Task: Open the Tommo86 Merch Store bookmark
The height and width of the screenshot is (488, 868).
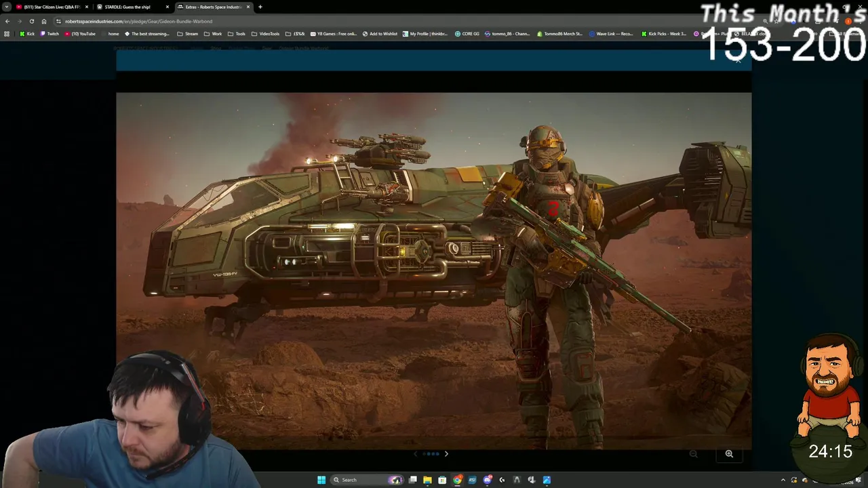Action: click(559, 34)
